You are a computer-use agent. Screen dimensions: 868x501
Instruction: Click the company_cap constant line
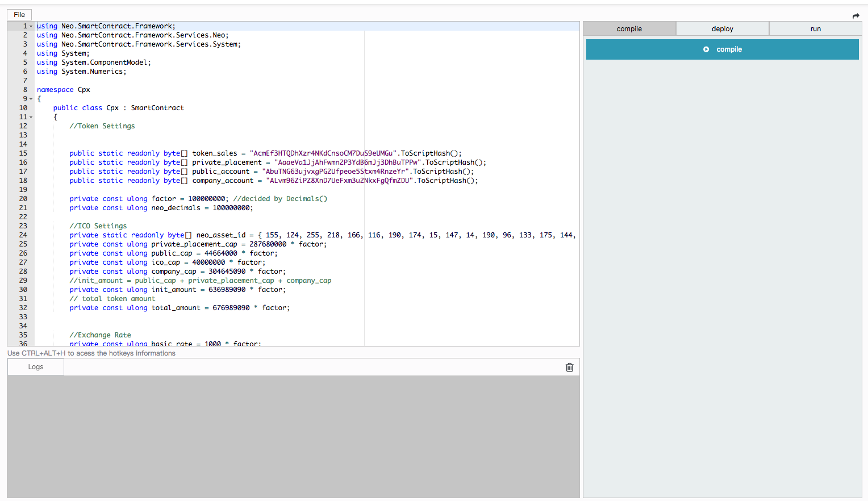pyautogui.click(x=178, y=272)
